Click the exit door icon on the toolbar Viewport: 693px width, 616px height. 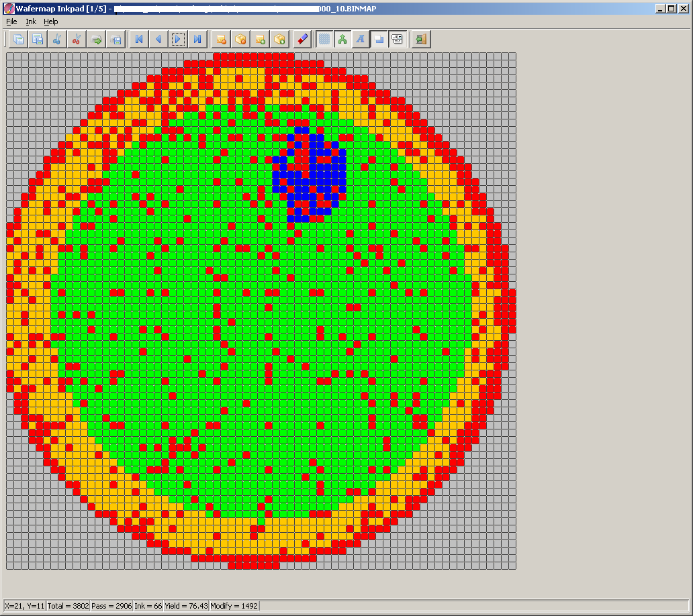pyautogui.click(x=420, y=39)
